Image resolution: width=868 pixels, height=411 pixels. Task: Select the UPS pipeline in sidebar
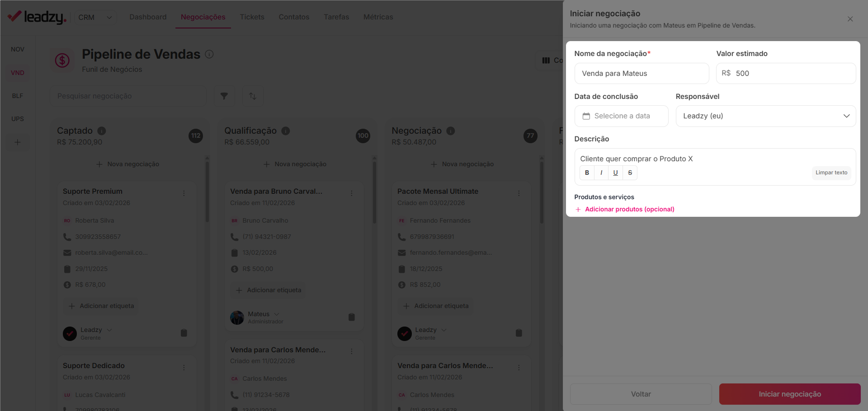tap(18, 119)
